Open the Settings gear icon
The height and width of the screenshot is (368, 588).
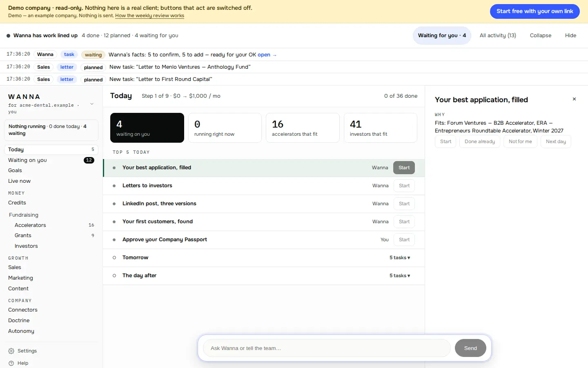tap(11, 351)
